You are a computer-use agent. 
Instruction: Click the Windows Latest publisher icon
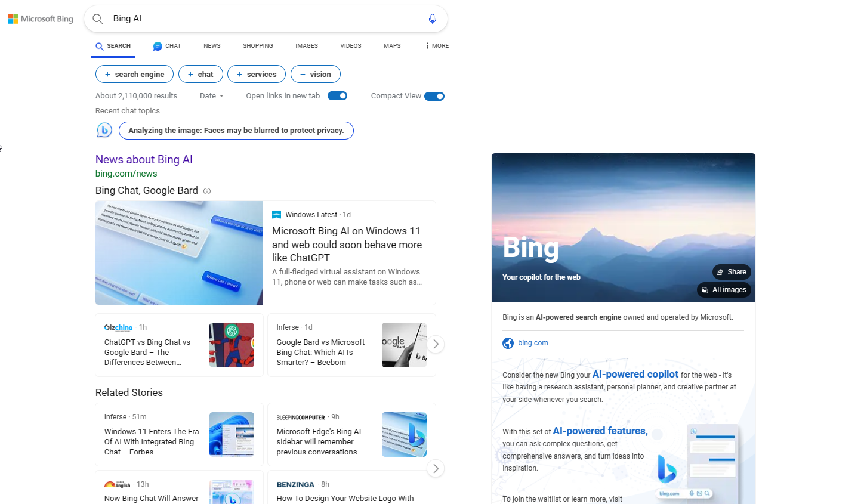pyautogui.click(x=276, y=214)
